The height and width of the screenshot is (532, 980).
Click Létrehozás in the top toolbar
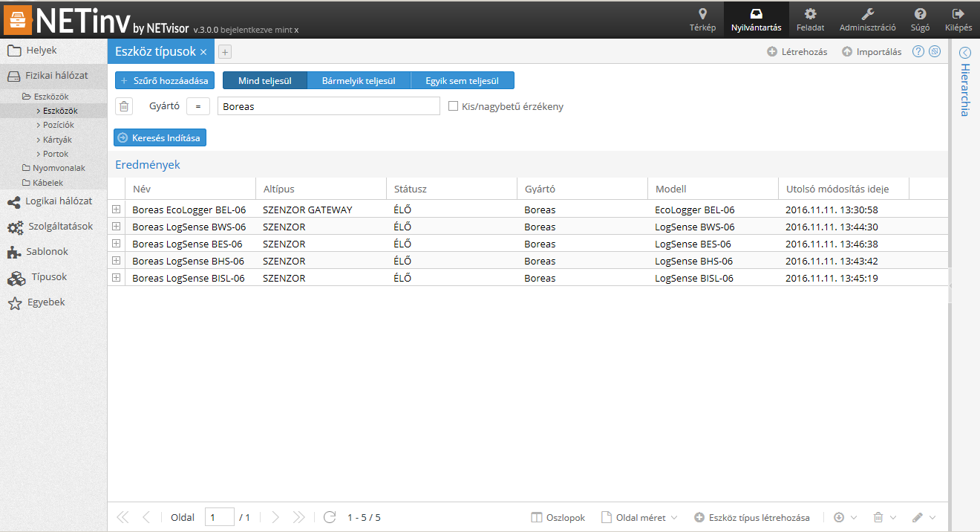pos(797,52)
